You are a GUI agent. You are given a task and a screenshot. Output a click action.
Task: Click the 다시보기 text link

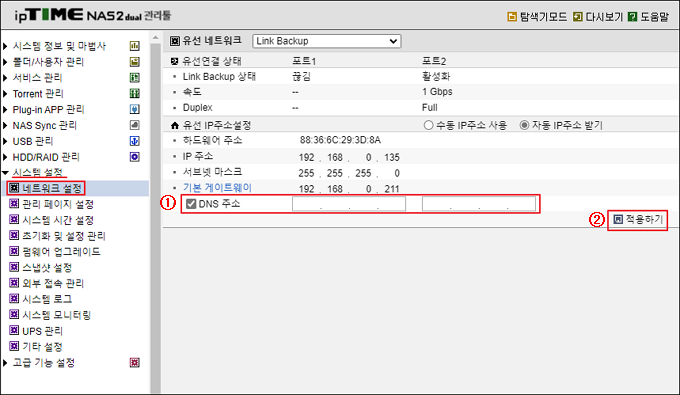[x=604, y=17]
